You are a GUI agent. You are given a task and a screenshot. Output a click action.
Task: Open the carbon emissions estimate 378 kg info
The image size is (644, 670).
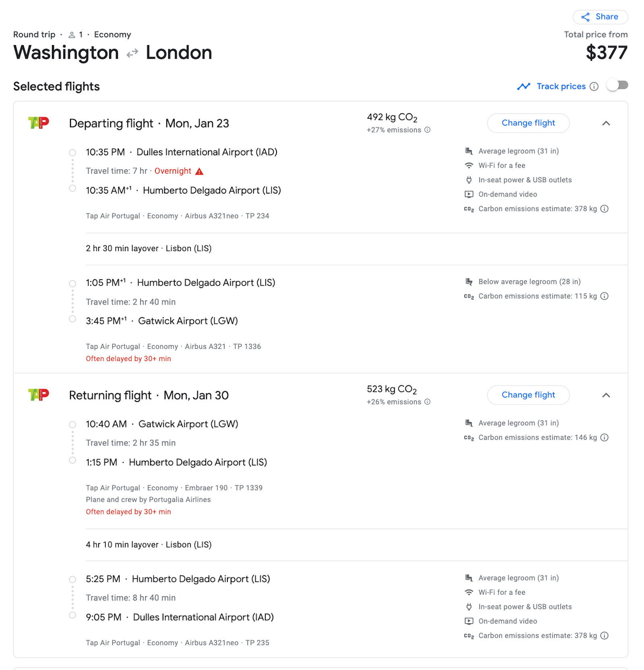click(604, 209)
